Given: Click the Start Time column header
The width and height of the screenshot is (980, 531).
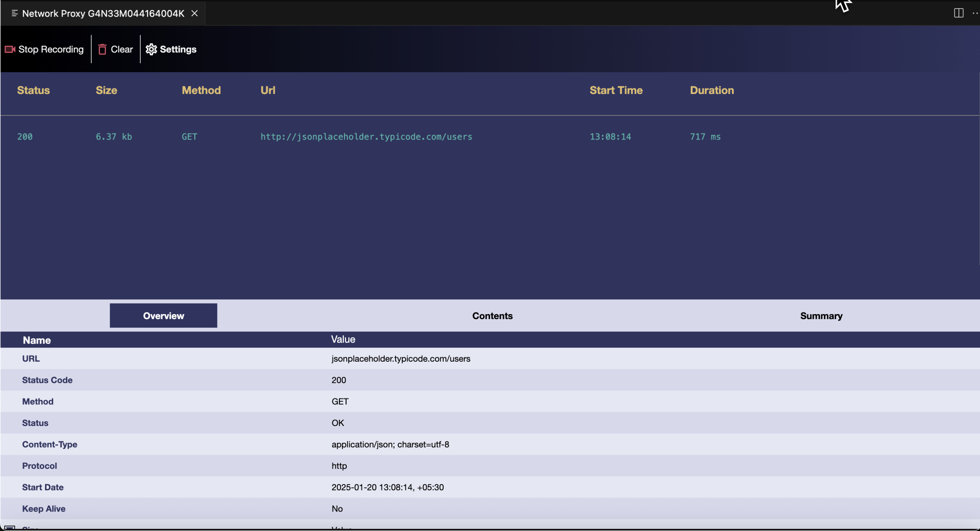Looking at the screenshot, I should [x=615, y=91].
